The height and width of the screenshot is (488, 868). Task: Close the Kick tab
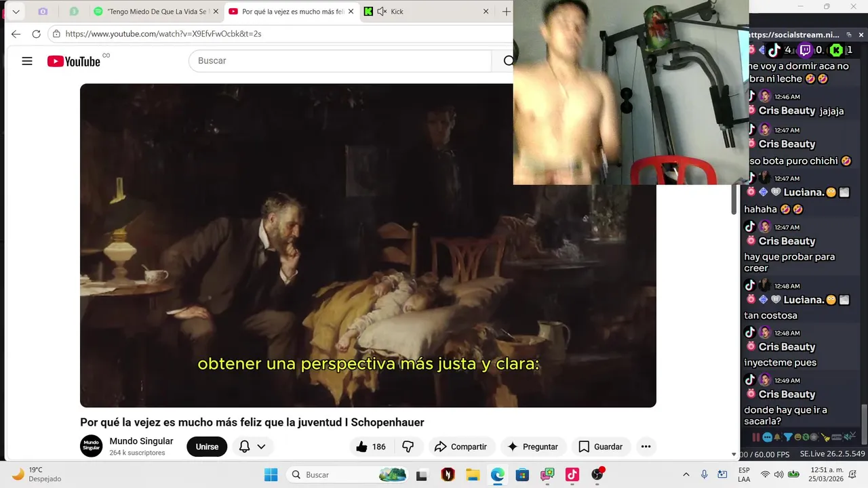click(x=486, y=12)
